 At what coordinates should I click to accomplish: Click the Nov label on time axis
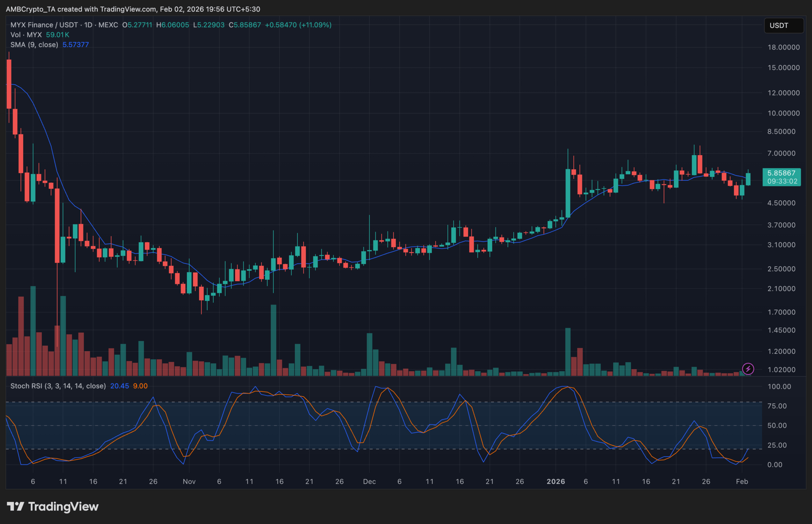(x=189, y=482)
